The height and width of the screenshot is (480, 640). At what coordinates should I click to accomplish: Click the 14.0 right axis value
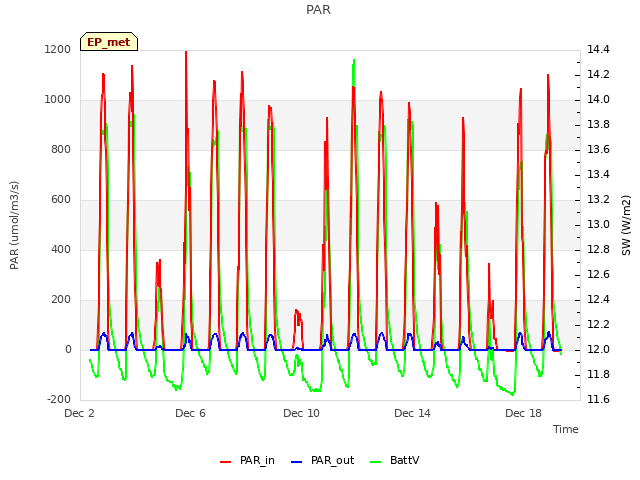pyautogui.click(x=598, y=100)
